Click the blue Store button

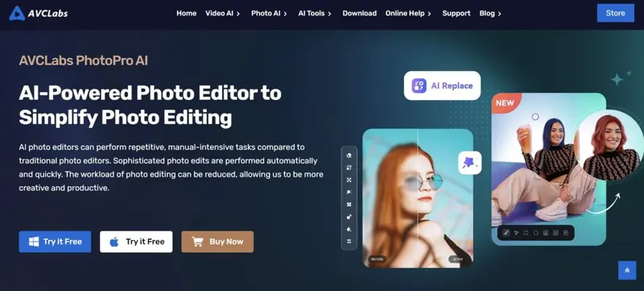click(615, 13)
